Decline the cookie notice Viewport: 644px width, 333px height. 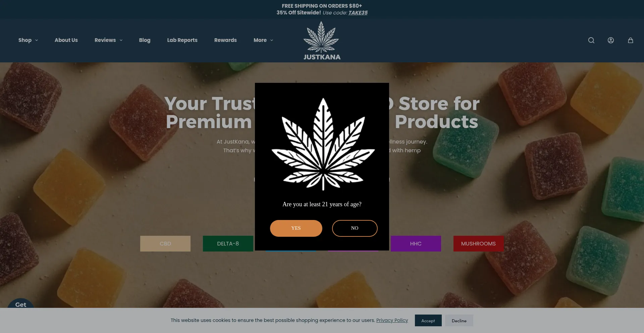[x=459, y=321]
